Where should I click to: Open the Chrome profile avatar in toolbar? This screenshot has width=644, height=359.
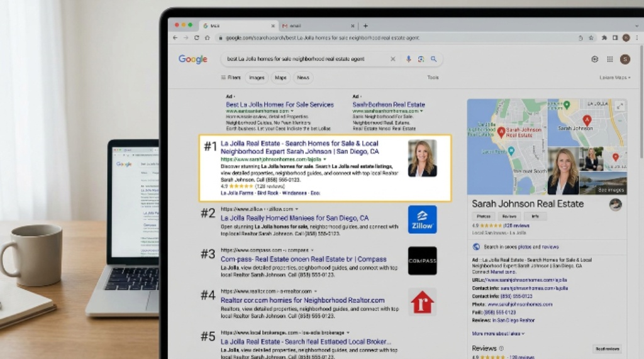tap(626, 38)
